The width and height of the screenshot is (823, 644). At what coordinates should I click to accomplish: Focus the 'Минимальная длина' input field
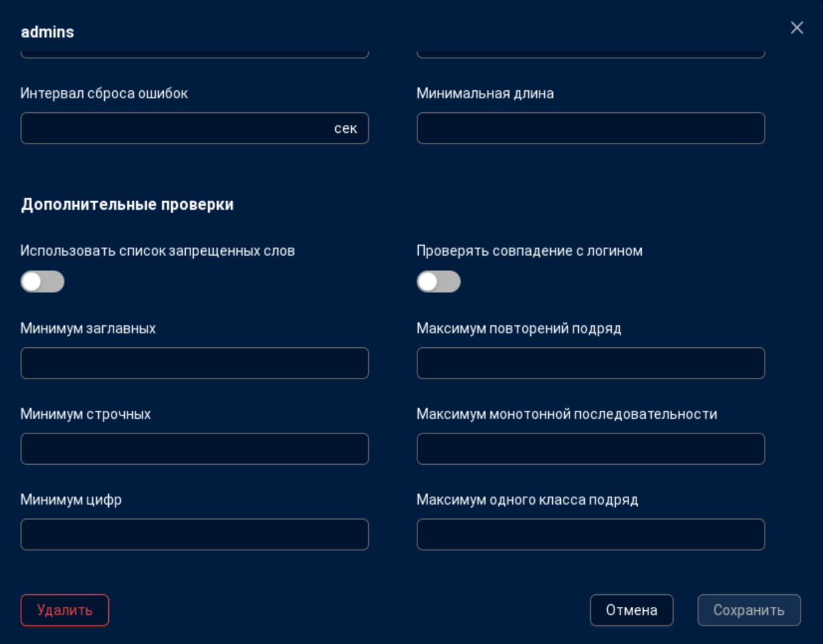click(x=590, y=128)
